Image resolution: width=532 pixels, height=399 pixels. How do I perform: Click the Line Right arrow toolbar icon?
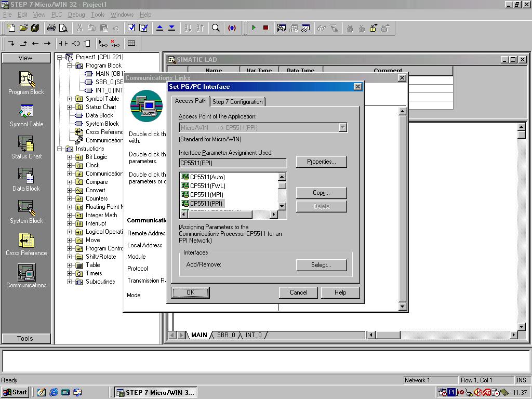(x=47, y=43)
